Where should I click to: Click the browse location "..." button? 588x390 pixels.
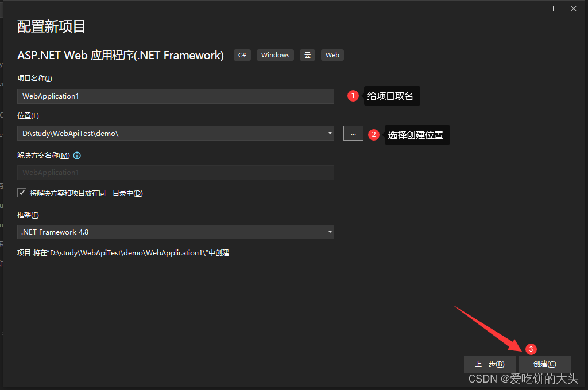point(353,134)
